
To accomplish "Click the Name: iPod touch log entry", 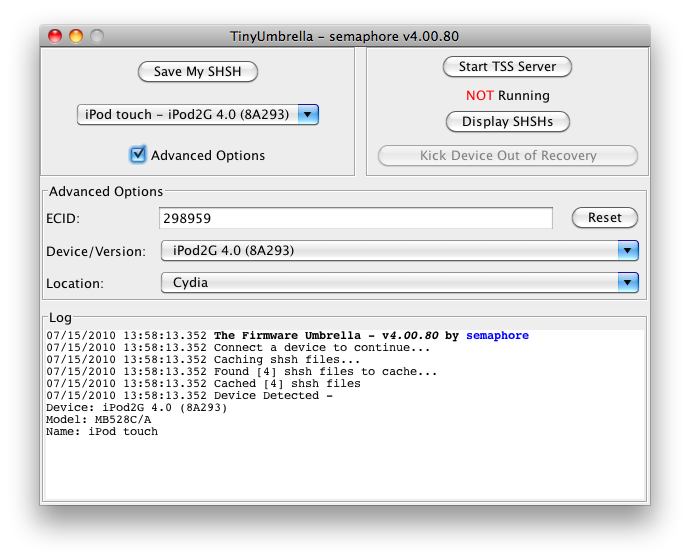I will pos(102,432).
